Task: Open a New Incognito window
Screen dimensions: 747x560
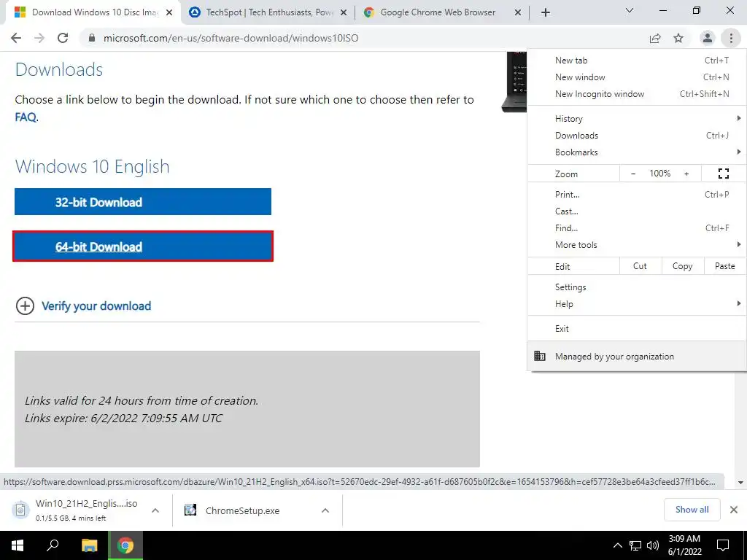Action: (636, 94)
